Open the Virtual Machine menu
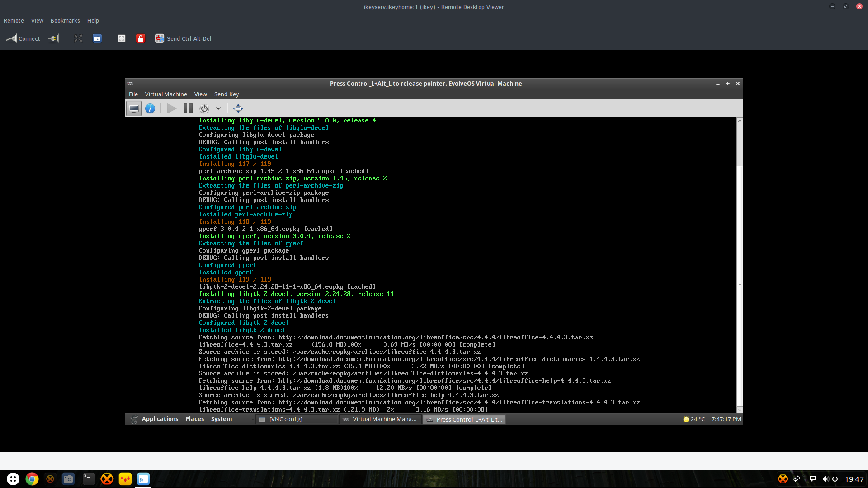 click(166, 94)
